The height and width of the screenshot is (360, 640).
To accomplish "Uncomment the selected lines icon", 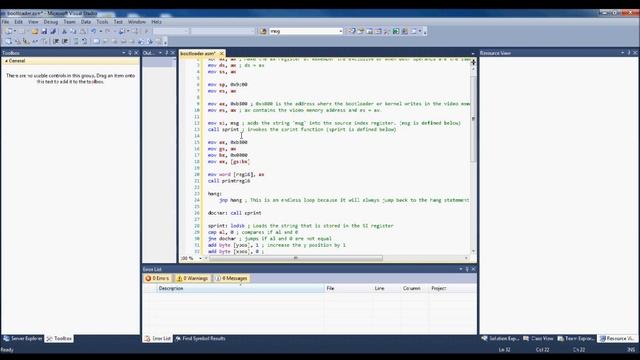I will pos(84,41).
